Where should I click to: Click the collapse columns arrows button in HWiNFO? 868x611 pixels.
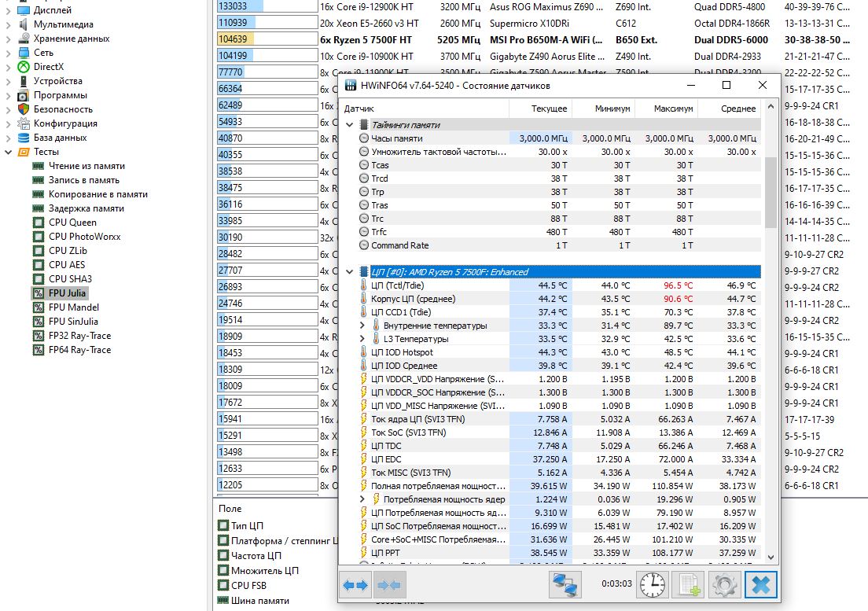click(x=389, y=585)
